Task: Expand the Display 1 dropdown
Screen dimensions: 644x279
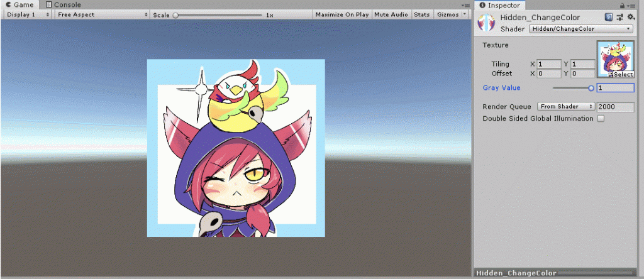Action: (x=29, y=14)
